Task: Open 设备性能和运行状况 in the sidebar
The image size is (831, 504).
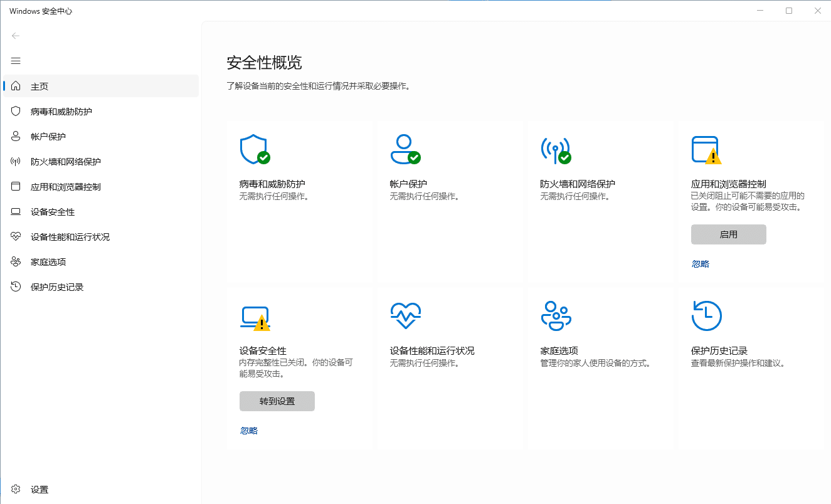Action: [101, 236]
